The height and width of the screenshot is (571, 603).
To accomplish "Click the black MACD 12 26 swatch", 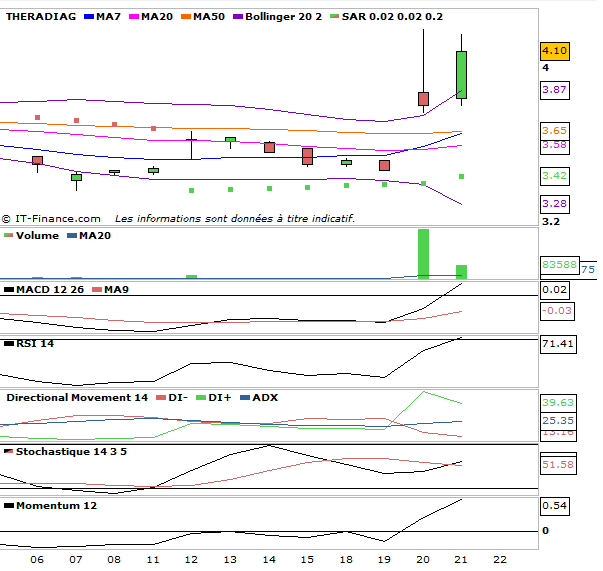I will pos(9,290).
